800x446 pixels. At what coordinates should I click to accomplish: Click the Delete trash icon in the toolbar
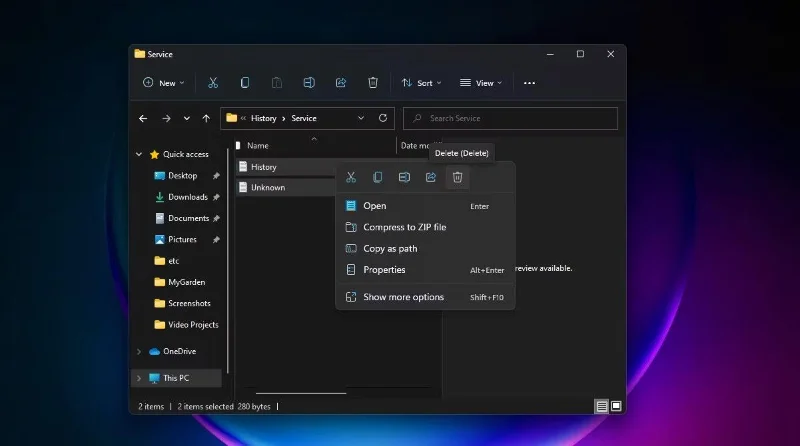[x=373, y=83]
